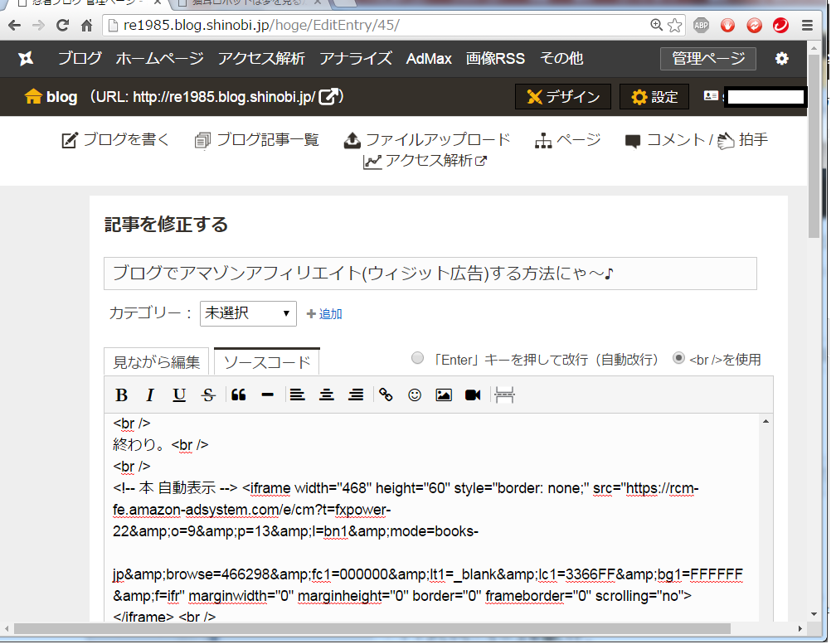This screenshot has height=644, width=836.
Task: Open the アクセス解析 top menu item
Action: pos(261,59)
